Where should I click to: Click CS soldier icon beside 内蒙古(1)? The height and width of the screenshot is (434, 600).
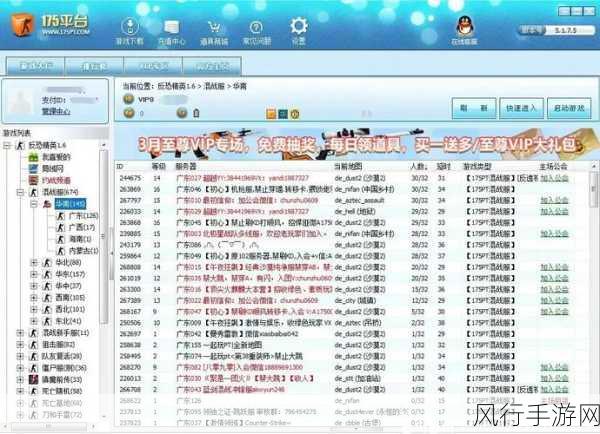tap(60, 251)
